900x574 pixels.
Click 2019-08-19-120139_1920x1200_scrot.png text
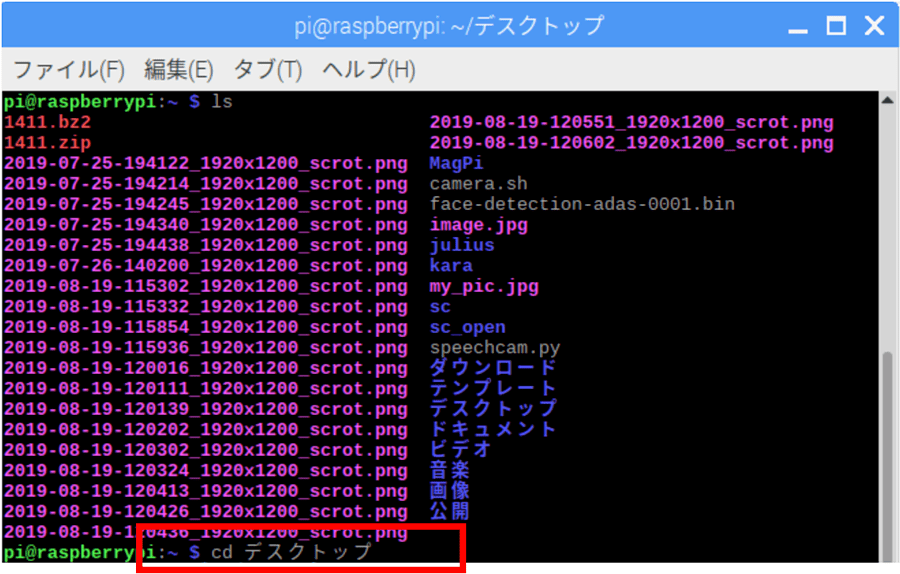(205, 409)
